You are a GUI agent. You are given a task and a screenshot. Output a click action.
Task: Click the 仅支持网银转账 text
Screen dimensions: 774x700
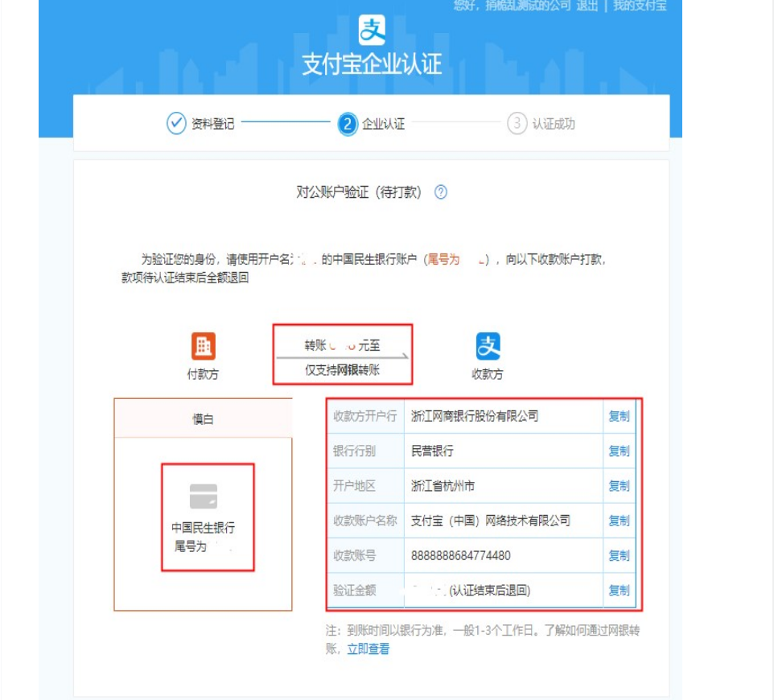click(343, 370)
